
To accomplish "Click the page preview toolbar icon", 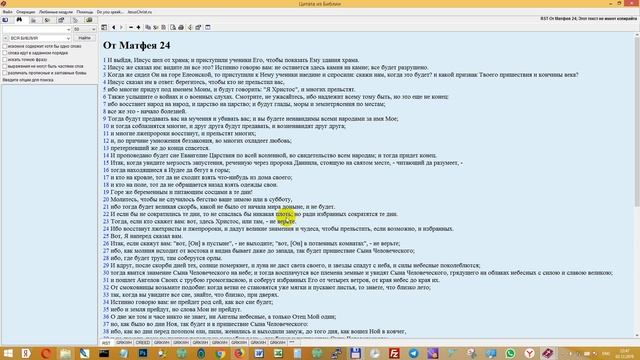I will [x=173, y=27].
